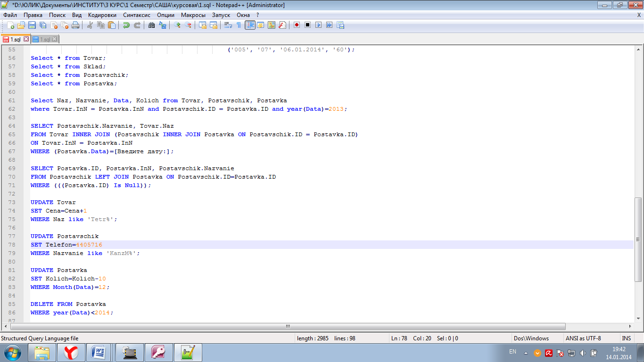Image resolution: width=644 pixels, height=362 pixels.
Task: Open Yandex browser from the taskbar
Action: (x=71, y=352)
